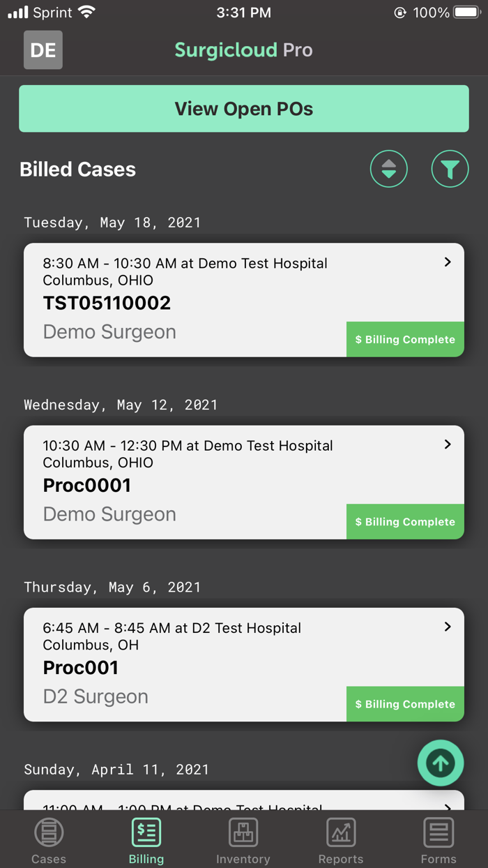488x868 pixels.
Task: Select the Billing tab icon
Action: pyautogui.click(x=146, y=831)
